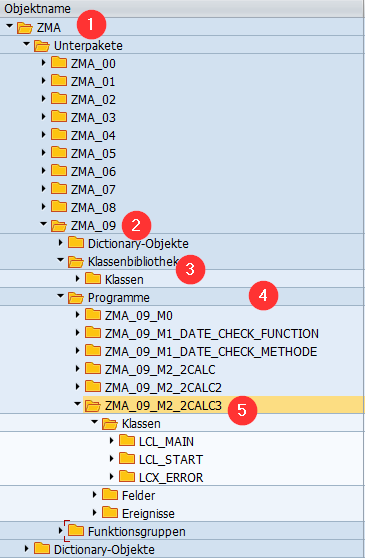Expand the ZMA_00 subpackage

click(x=43, y=63)
